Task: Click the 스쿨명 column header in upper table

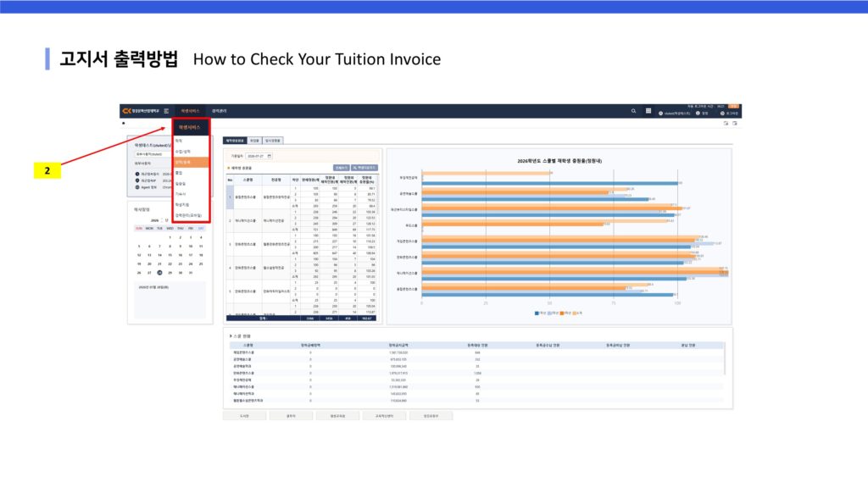Action: tap(248, 180)
